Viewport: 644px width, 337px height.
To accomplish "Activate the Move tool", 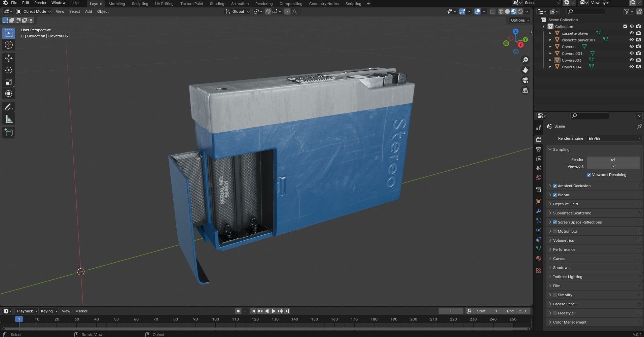I will point(9,58).
